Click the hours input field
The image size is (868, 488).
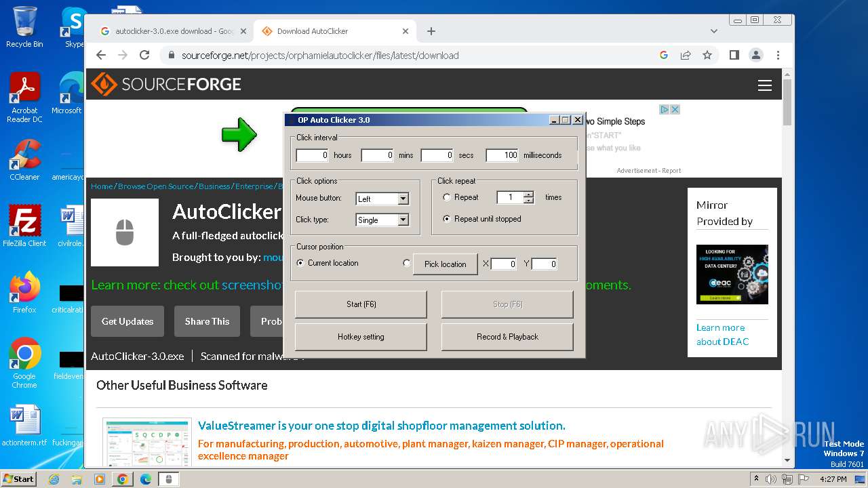(x=313, y=155)
